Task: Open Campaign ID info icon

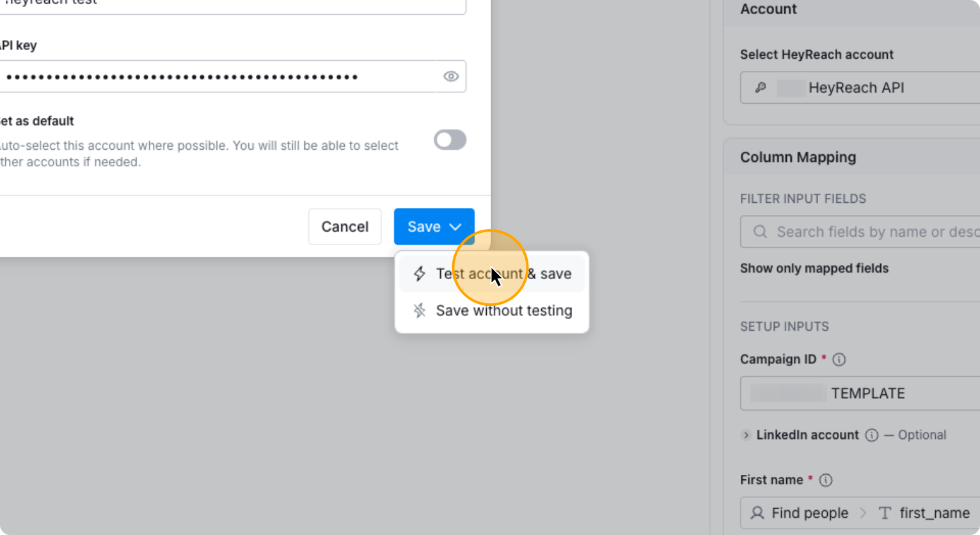Action: [839, 360]
